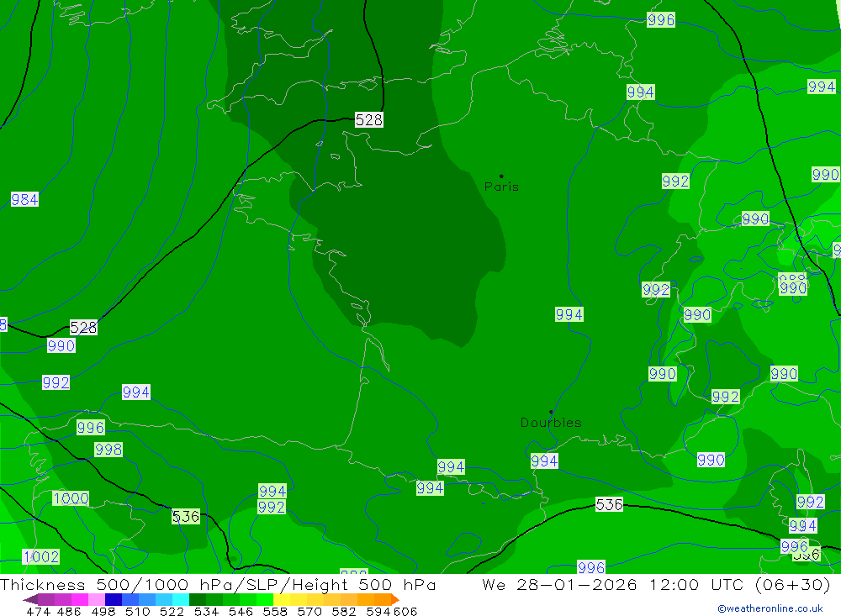Click the 606 legend value

405,611
